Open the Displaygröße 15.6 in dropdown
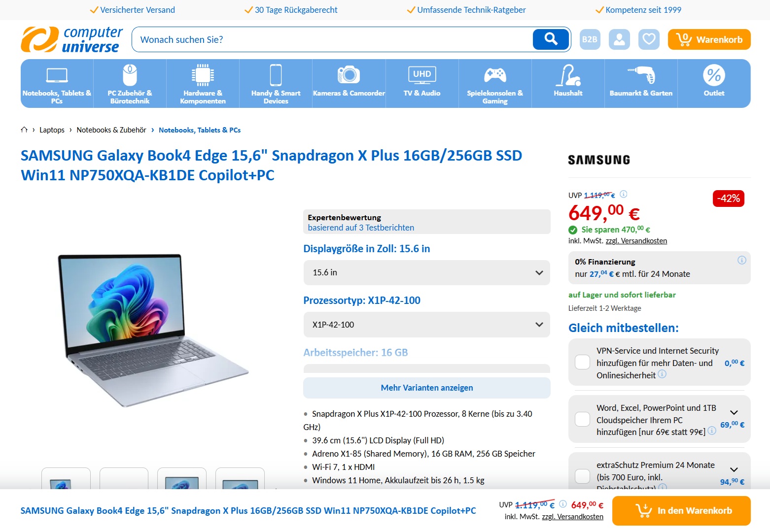This screenshot has width=770, height=532. pos(427,272)
